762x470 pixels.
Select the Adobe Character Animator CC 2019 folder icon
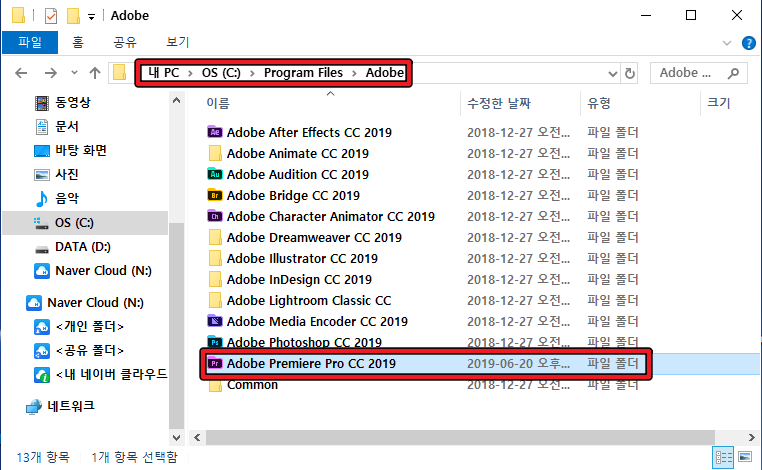(215, 216)
